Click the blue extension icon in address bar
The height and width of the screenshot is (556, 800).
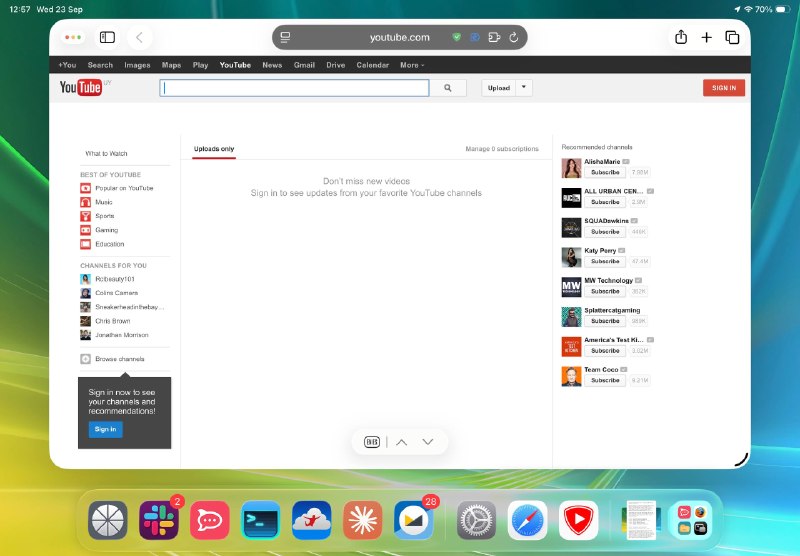(474, 37)
